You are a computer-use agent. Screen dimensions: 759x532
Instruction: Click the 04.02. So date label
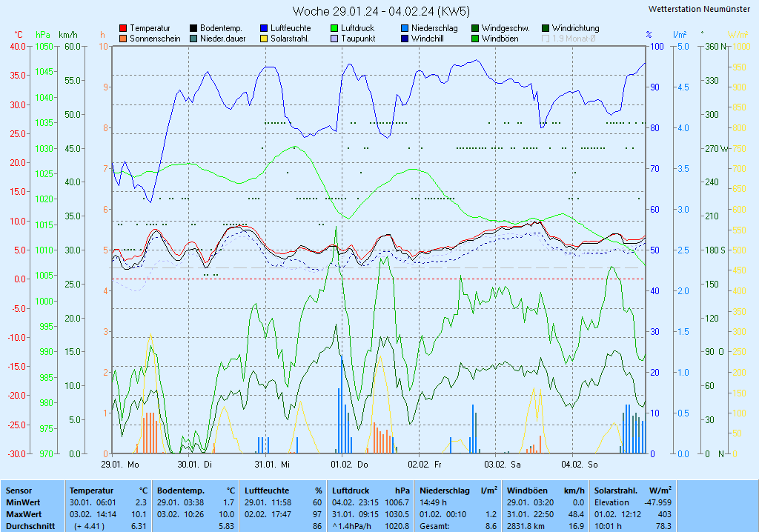tap(580, 465)
